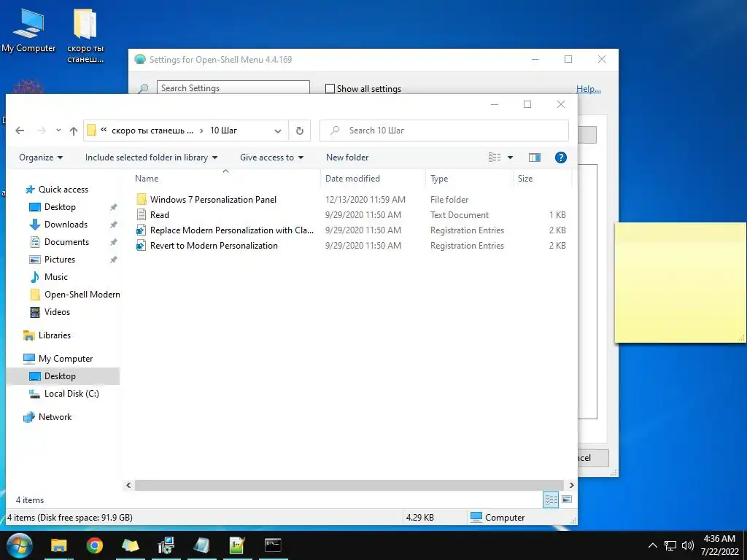Go back with the Explorer back arrow

[20, 131]
